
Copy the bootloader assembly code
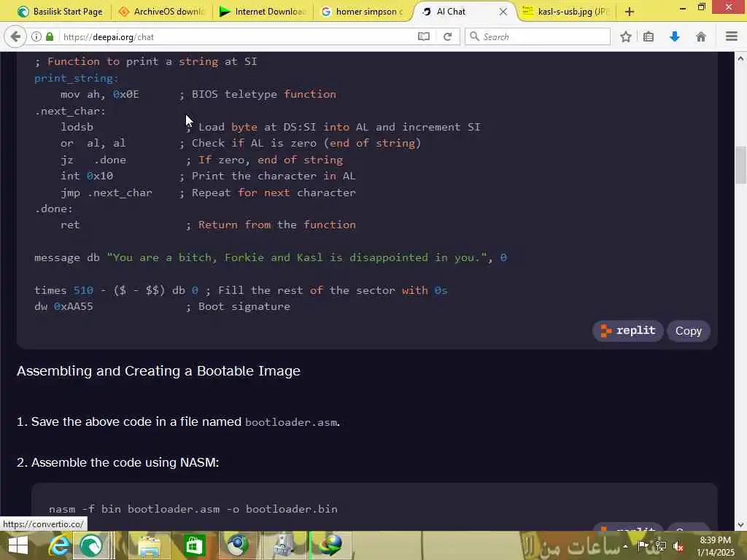[x=689, y=331]
